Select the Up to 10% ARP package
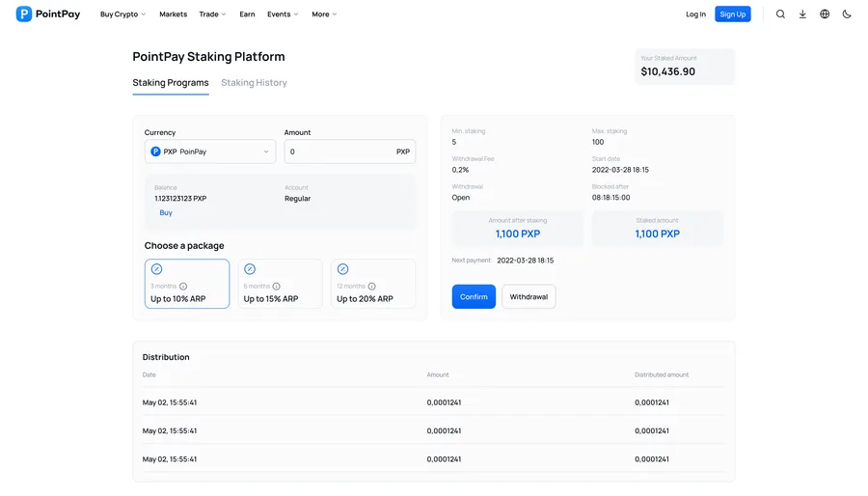The image size is (868, 496). (x=187, y=284)
